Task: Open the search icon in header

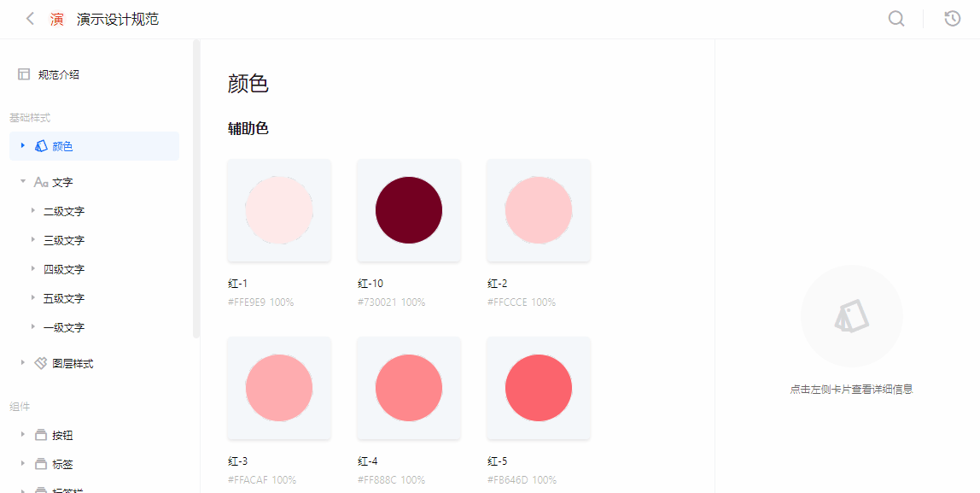Action: pos(896,19)
